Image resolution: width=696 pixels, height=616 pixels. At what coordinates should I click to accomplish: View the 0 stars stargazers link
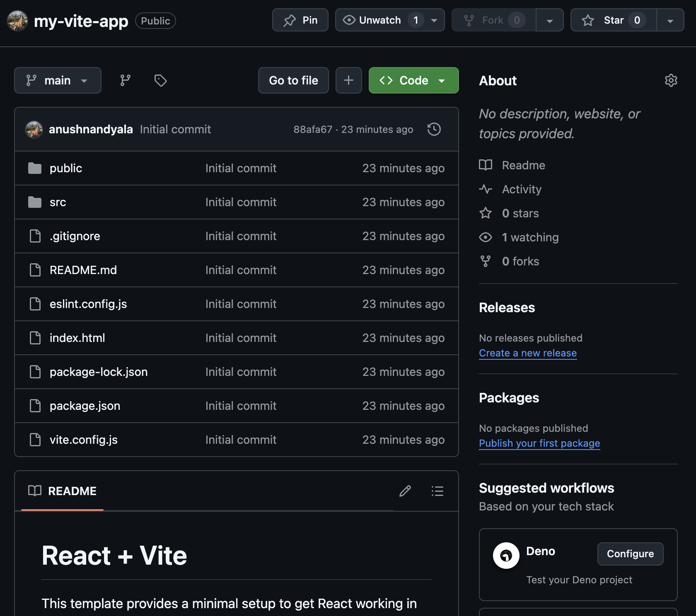click(x=520, y=213)
